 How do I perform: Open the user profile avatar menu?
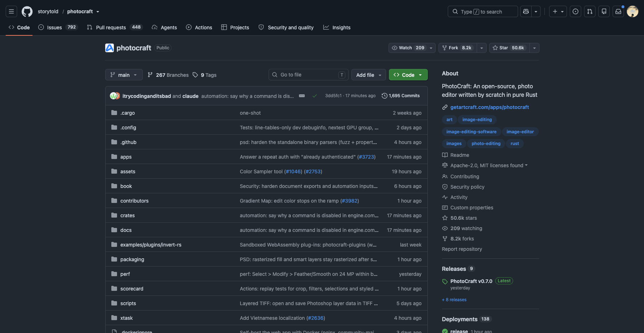point(633,11)
